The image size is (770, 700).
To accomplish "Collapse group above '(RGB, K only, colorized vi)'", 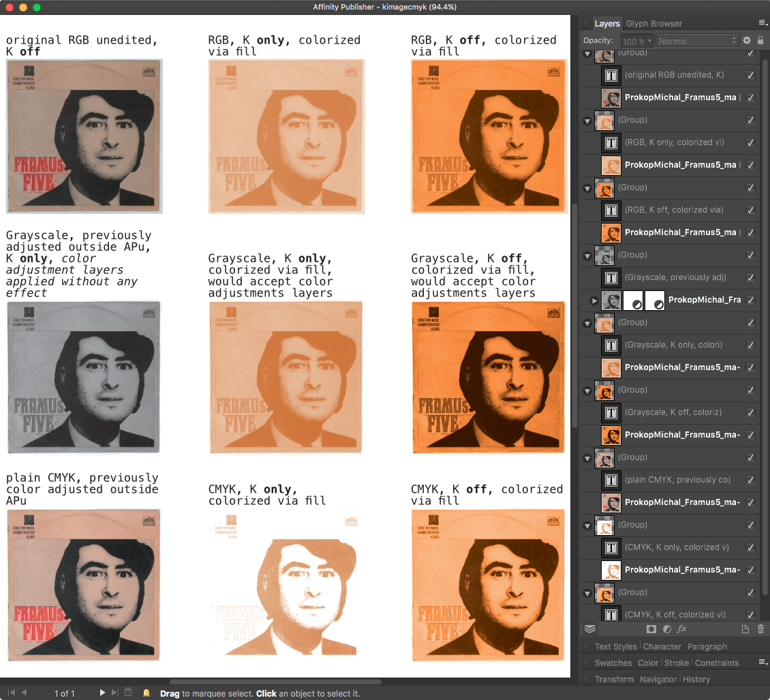I will pos(587,121).
